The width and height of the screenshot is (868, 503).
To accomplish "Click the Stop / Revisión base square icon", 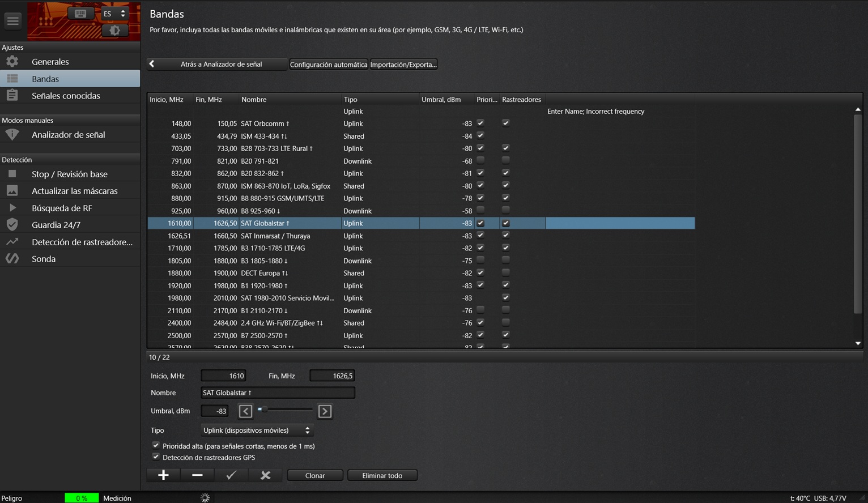I will pyautogui.click(x=12, y=173).
